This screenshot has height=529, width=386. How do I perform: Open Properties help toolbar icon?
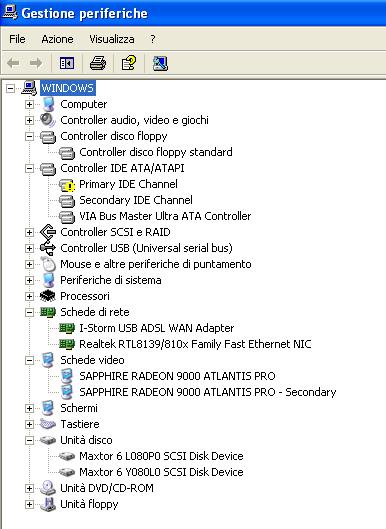[x=129, y=63]
